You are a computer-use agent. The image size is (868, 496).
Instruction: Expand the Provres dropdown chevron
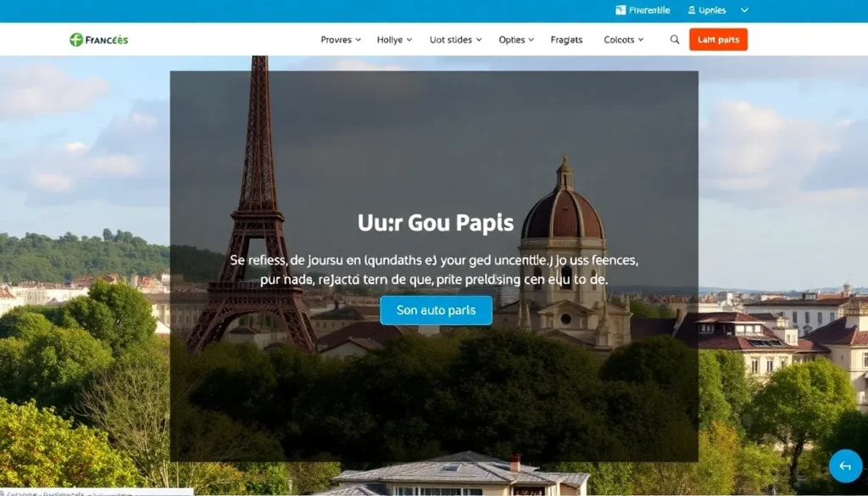coord(359,40)
